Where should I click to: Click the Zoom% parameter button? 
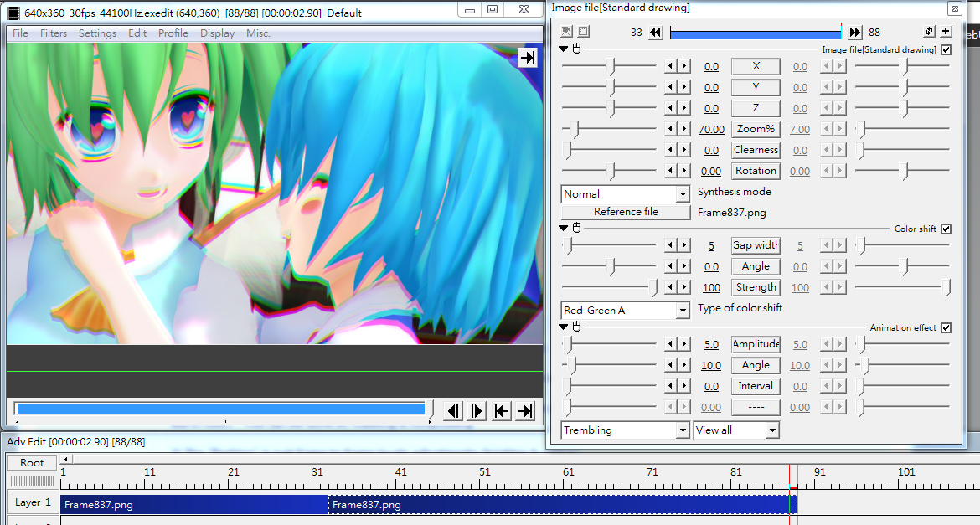756,129
